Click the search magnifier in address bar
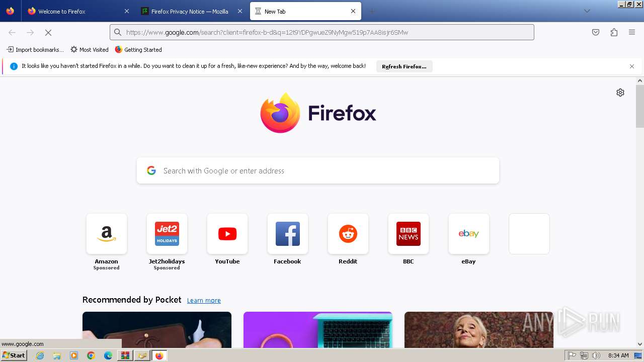This screenshot has width=644, height=362. [x=118, y=32]
